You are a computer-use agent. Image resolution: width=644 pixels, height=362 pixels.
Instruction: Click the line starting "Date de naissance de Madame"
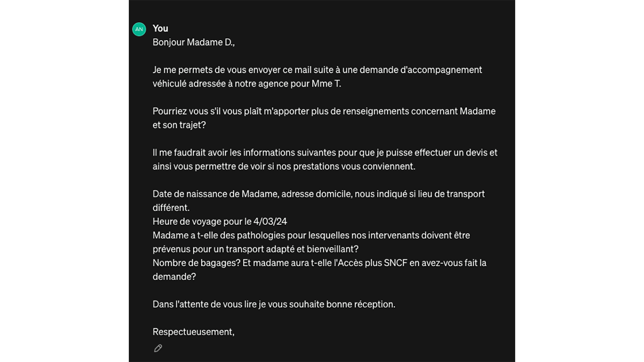[x=318, y=194]
